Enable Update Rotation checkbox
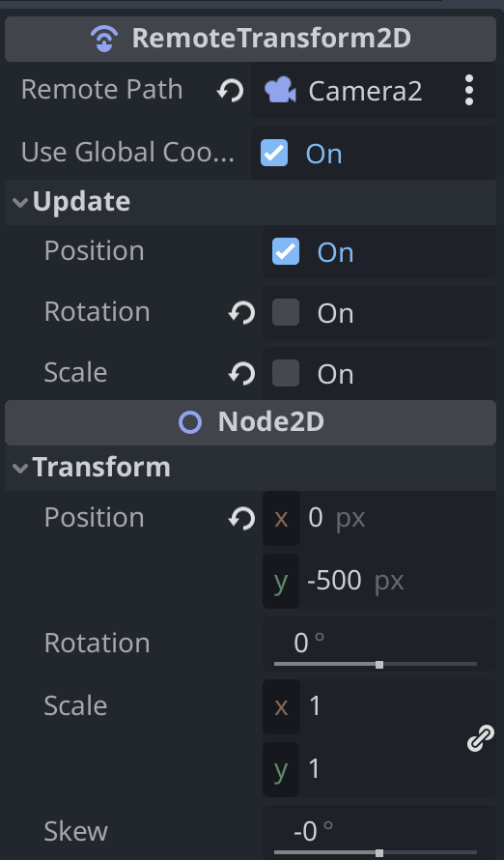Viewport: 504px width, 860px height. coord(286,313)
